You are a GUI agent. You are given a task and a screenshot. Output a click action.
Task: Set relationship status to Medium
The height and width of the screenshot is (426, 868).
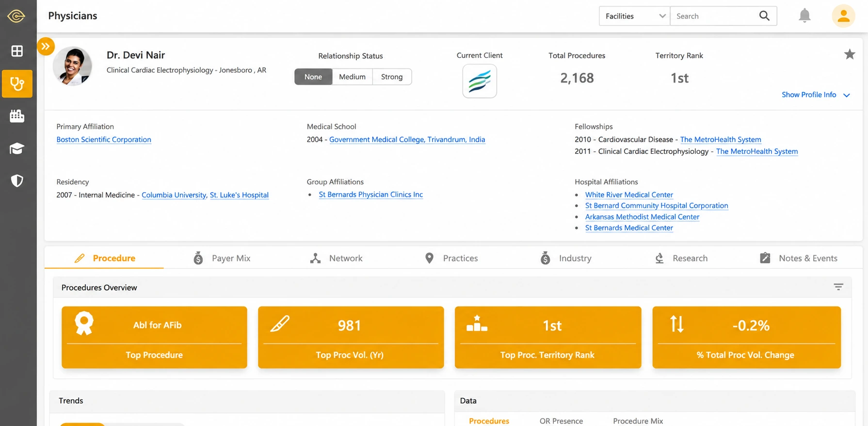[353, 77]
